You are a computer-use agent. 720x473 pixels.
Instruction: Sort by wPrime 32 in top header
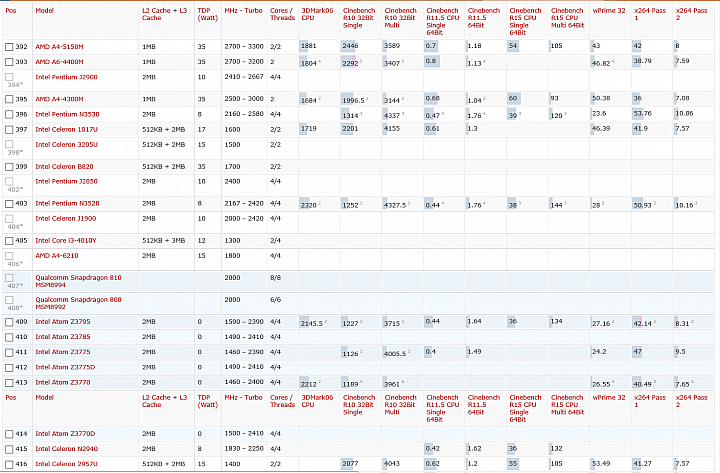click(609, 11)
